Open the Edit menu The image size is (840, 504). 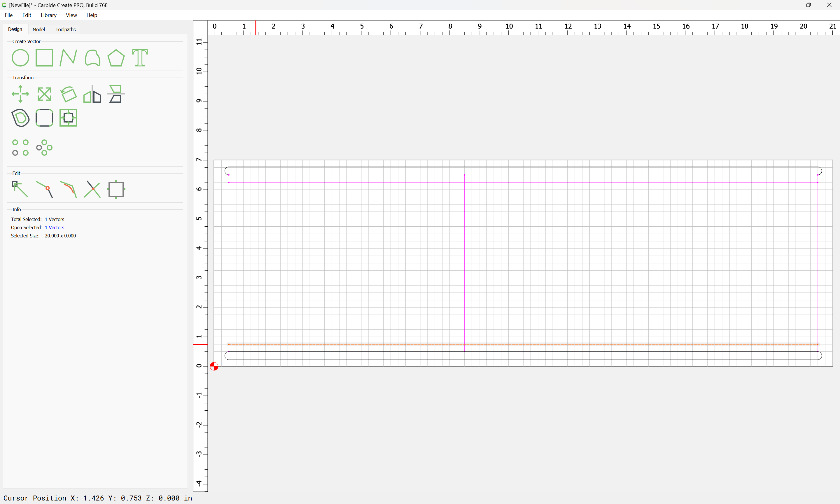pos(27,15)
